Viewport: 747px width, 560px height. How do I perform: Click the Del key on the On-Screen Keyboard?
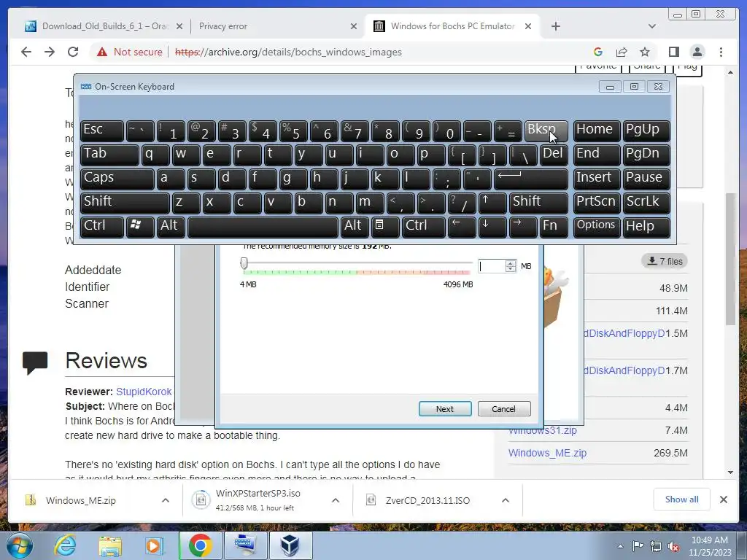tap(554, 155)
